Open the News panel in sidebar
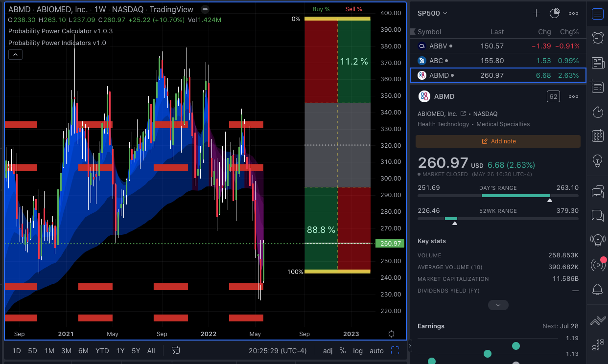 (x=597, y=63)
